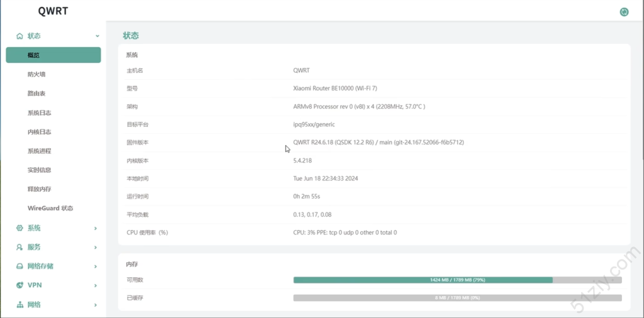Click the load average 0.13, 0.17, 0.08
Image resolution: width=644 pixels, height=318 pixels.
click(x=313, y=214)
